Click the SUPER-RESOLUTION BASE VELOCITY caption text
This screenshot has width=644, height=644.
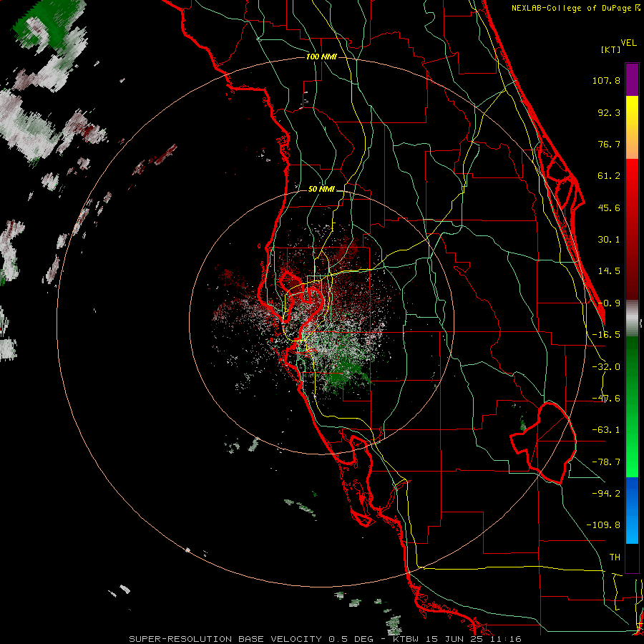coord(225,639)
